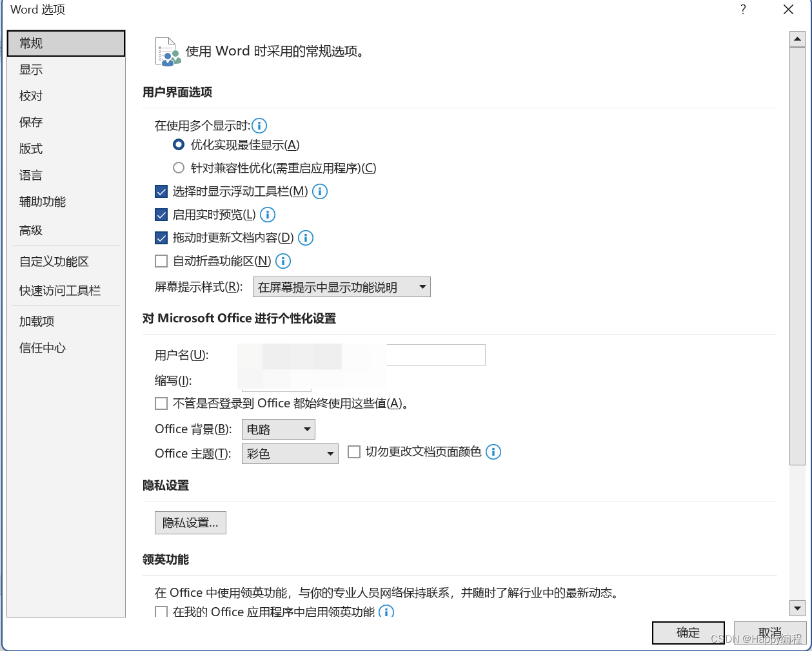Open the 显示 category
Viewport: 812px width, 651px height.
66,70
